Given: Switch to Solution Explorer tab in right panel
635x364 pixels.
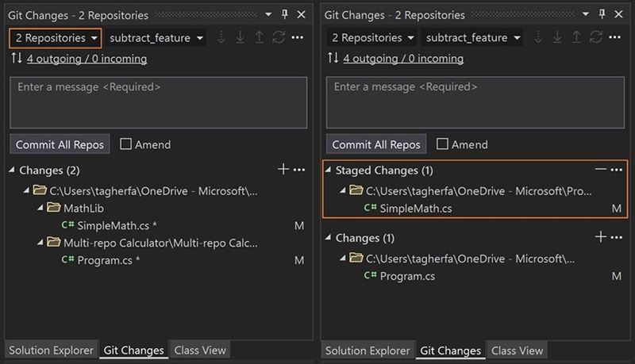Looking at the screenshot, I should (368, 351).
